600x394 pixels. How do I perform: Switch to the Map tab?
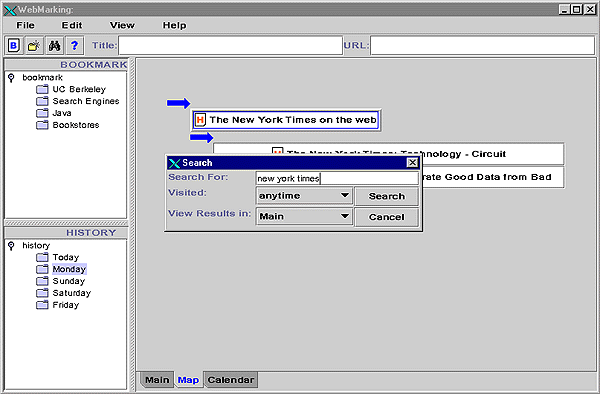click(x=188, y=380)
